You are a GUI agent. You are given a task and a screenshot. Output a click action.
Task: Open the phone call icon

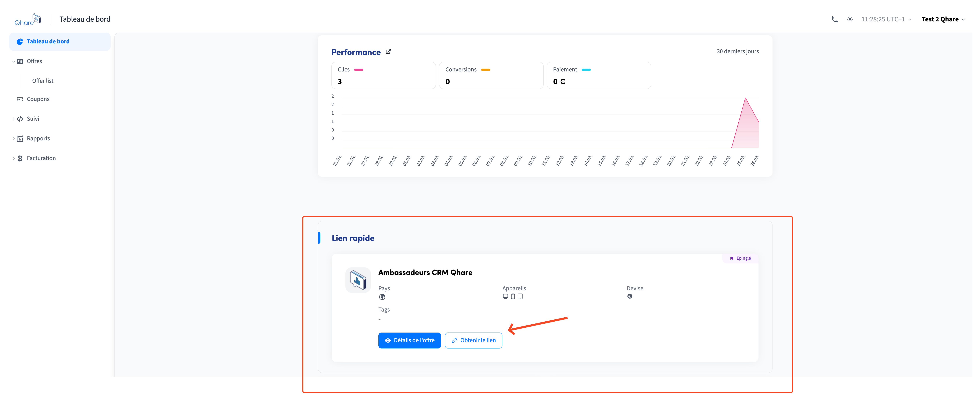click(834, 19)
